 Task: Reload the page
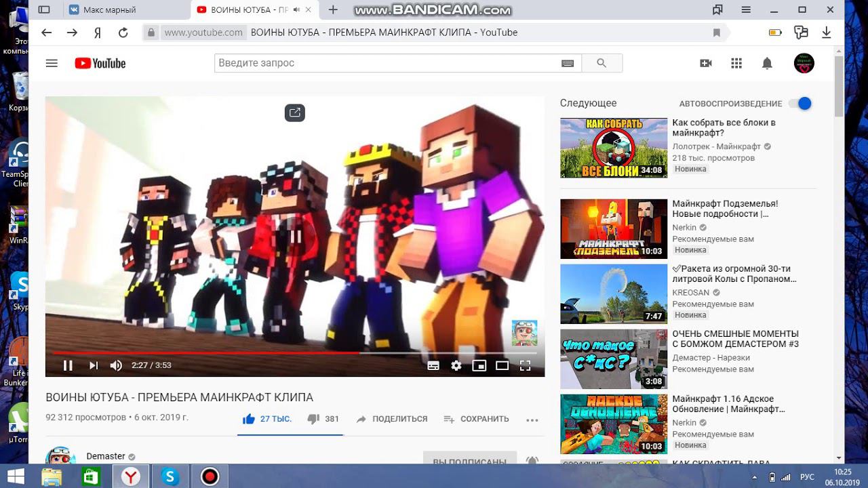click(x=123, y=33)
